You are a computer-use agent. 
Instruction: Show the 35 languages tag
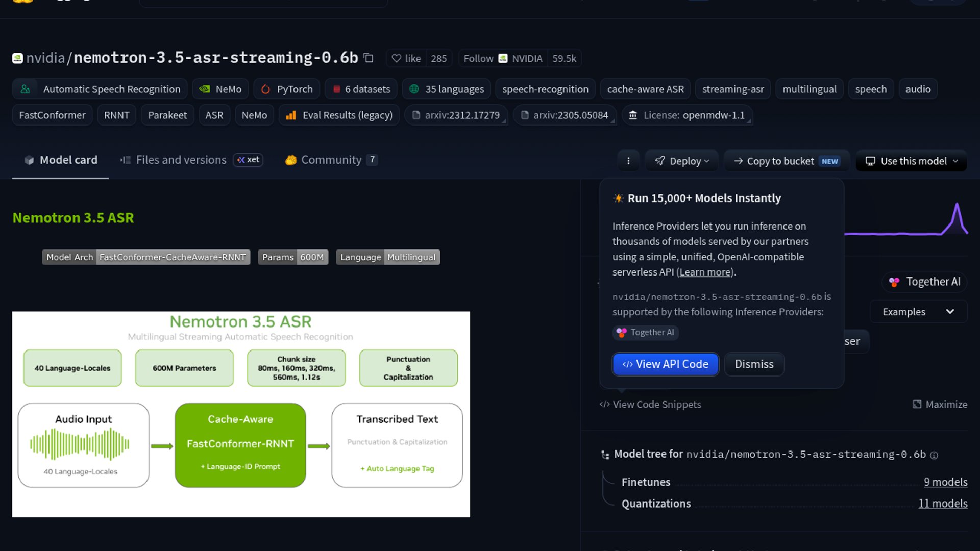(446, 89)
